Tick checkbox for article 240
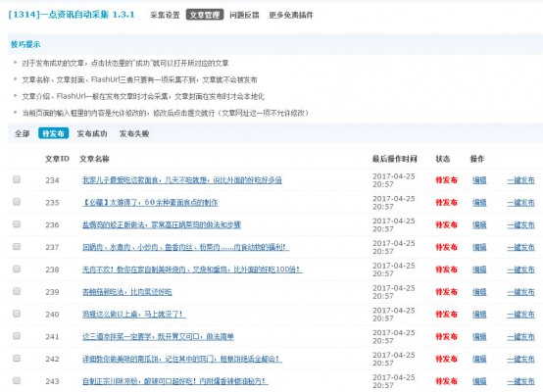The image size is (543, 392). 17,314
